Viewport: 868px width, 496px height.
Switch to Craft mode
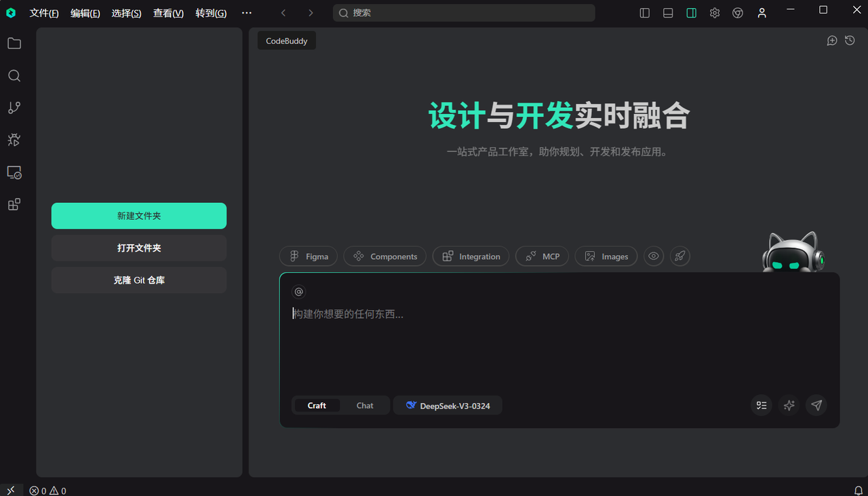317,405
